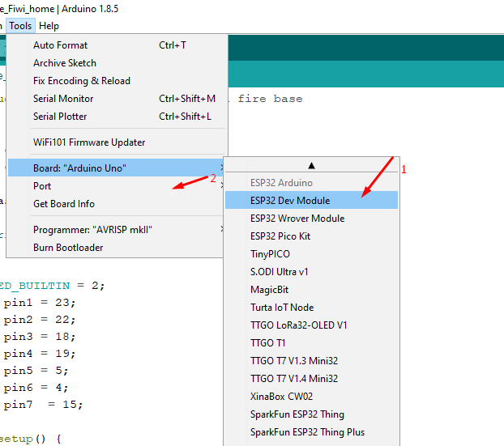Click the code line 'pin5 = 5;'

point(36,371)
